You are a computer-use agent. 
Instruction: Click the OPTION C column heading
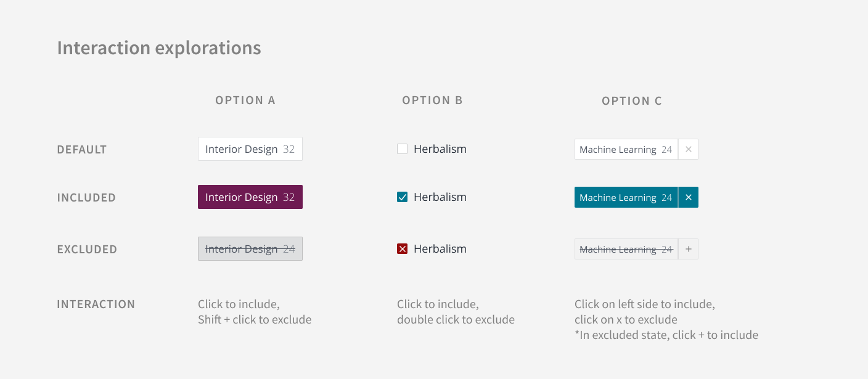632,101
